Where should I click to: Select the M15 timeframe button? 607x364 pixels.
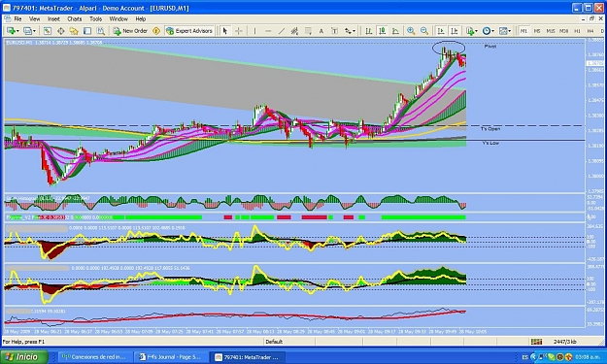click(x=551, y=31)
